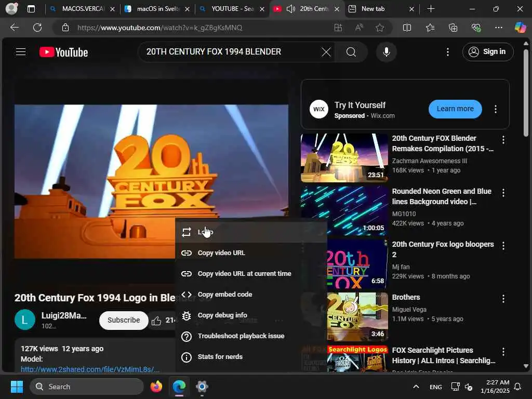Go to the YouTube home logo
This screenshot has height=399, width=532.
click(x=63, y=52)
